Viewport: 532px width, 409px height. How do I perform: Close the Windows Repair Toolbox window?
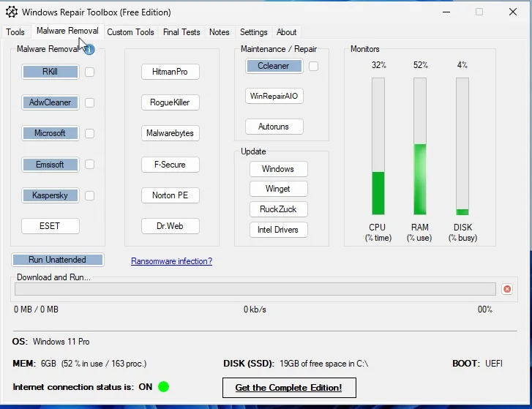point(513,12)
